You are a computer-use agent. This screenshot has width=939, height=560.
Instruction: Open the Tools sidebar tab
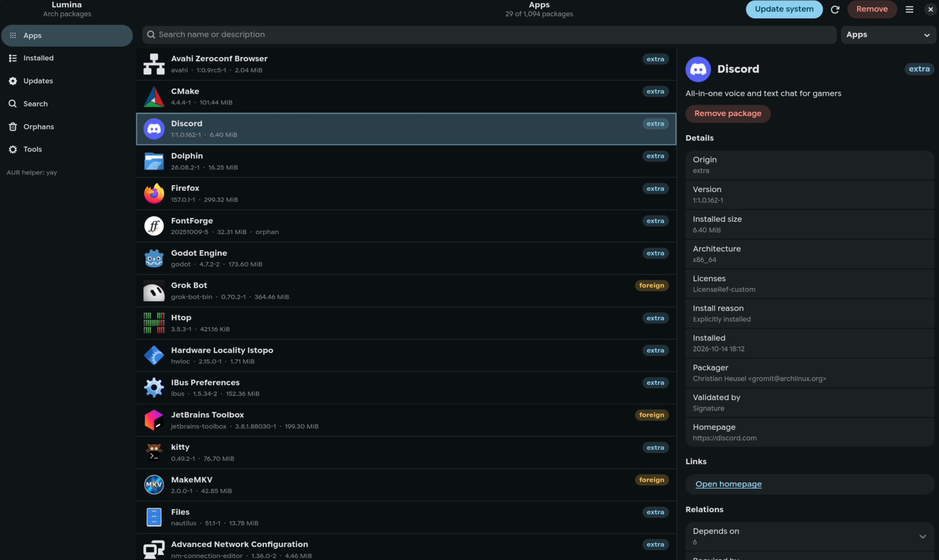pos(67,149)
